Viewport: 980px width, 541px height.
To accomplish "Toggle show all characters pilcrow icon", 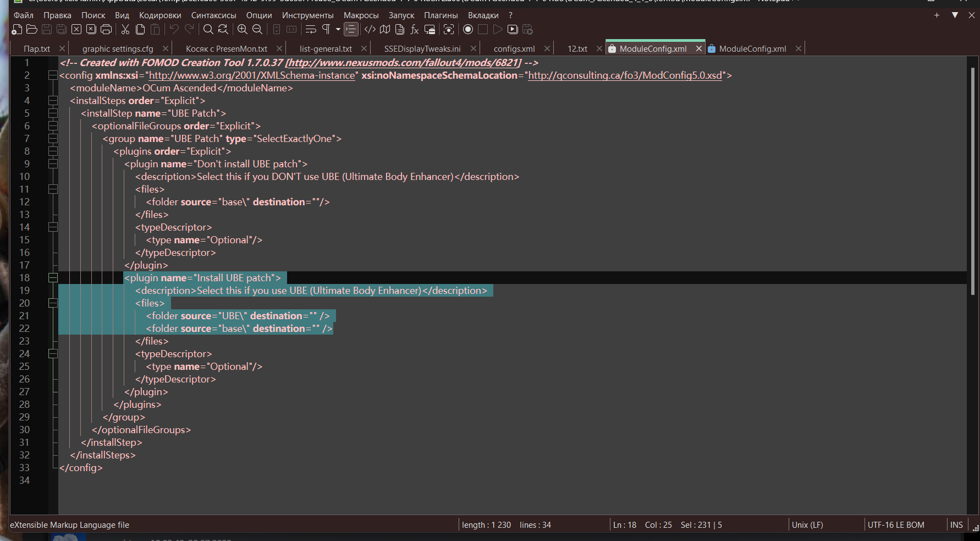I will click(x=326, y=30).
